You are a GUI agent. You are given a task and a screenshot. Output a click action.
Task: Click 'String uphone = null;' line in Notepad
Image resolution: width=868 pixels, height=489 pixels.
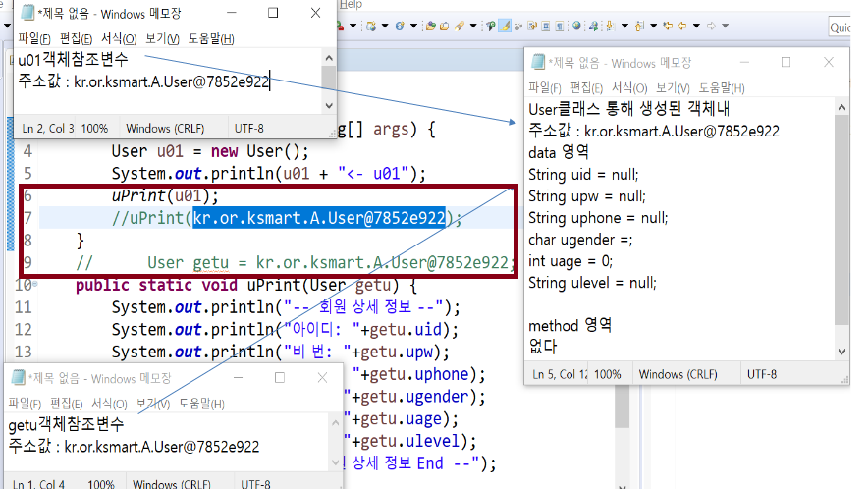tap(598, 218)
